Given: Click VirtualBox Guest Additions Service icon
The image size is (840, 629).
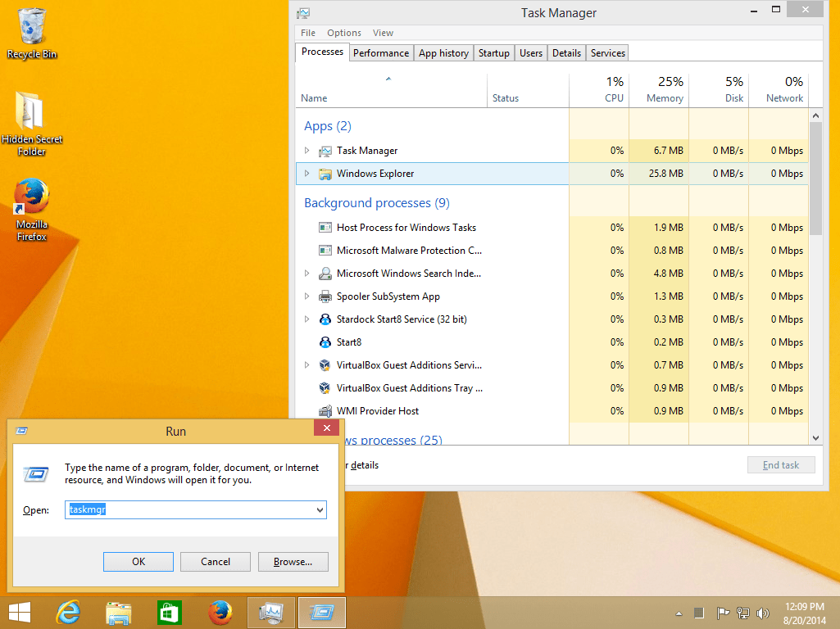Looking at the screenshot, I should click(325, 365).
